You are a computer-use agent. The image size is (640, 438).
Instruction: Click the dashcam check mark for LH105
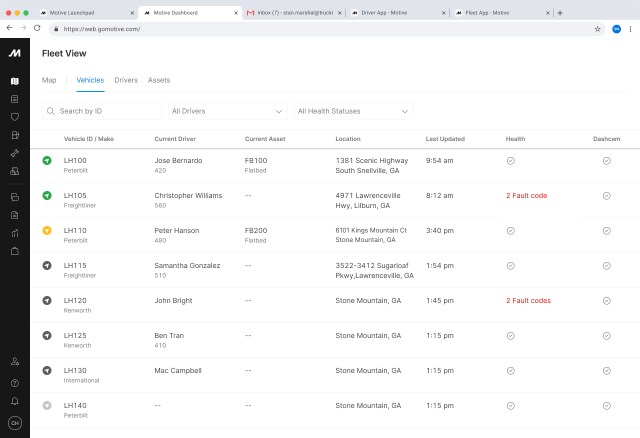coord(606,195)
